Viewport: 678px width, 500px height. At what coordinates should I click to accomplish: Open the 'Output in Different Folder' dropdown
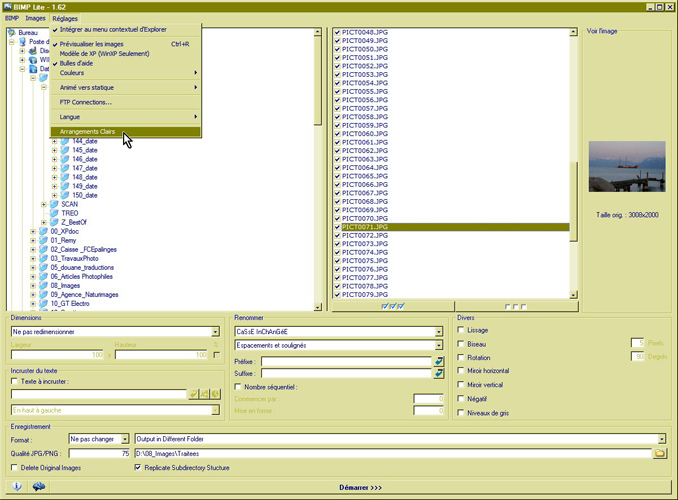point(662,438)
